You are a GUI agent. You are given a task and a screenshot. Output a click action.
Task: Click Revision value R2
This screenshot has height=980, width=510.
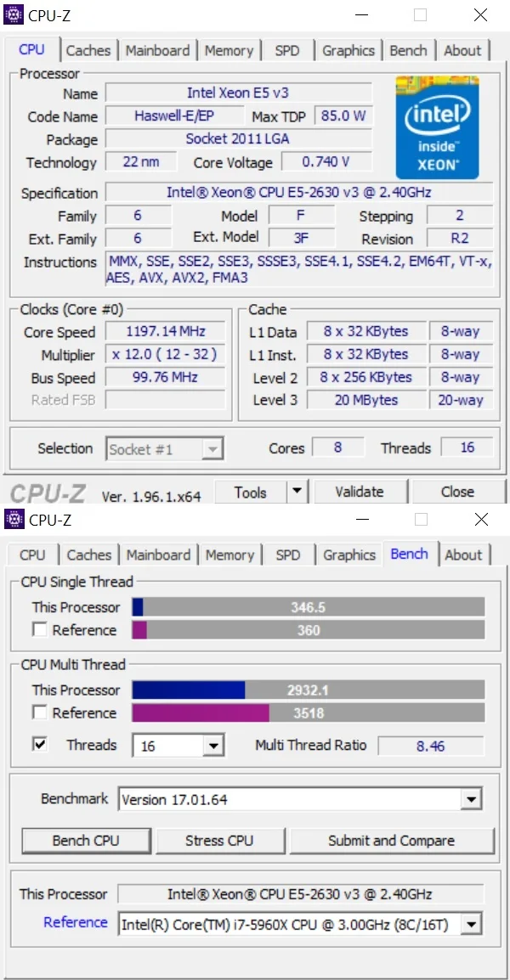(460, 238)
